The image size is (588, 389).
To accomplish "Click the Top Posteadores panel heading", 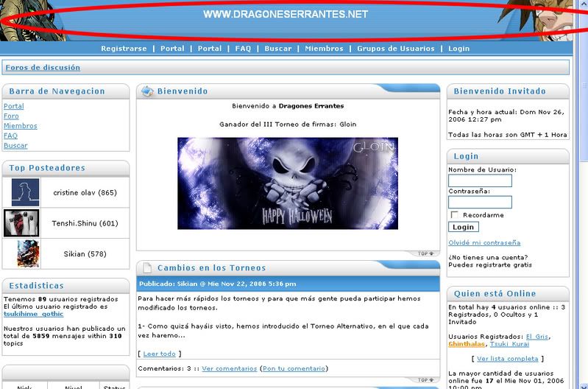I will pos(47,168).
